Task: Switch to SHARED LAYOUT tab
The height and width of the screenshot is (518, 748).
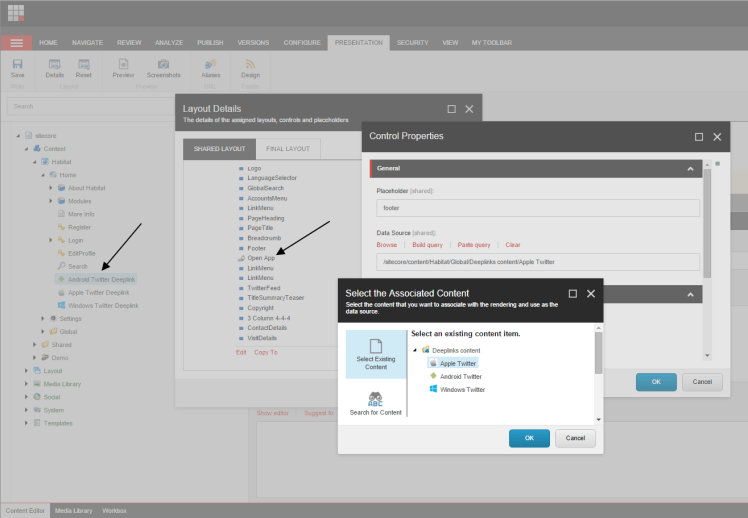Action: (219, 149)
